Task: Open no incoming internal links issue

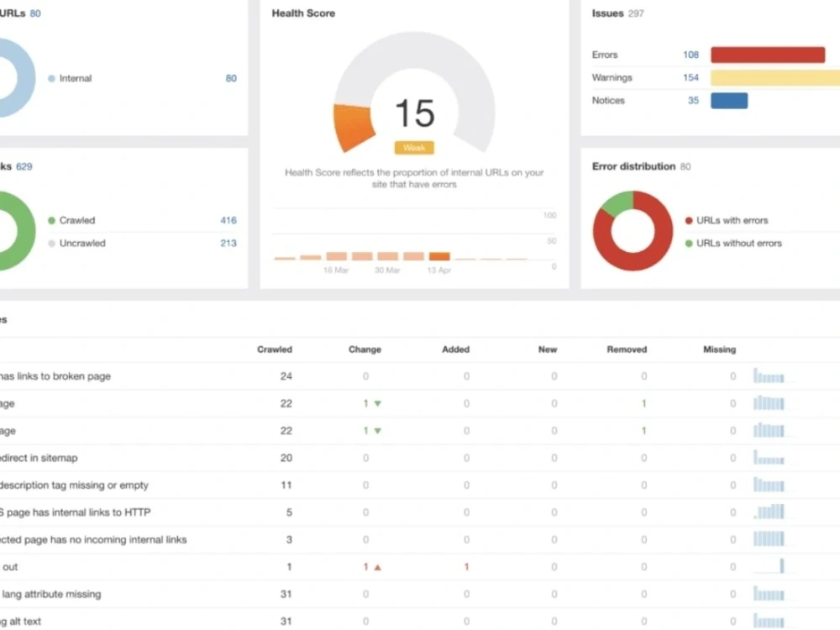Action: coord(93,540)
